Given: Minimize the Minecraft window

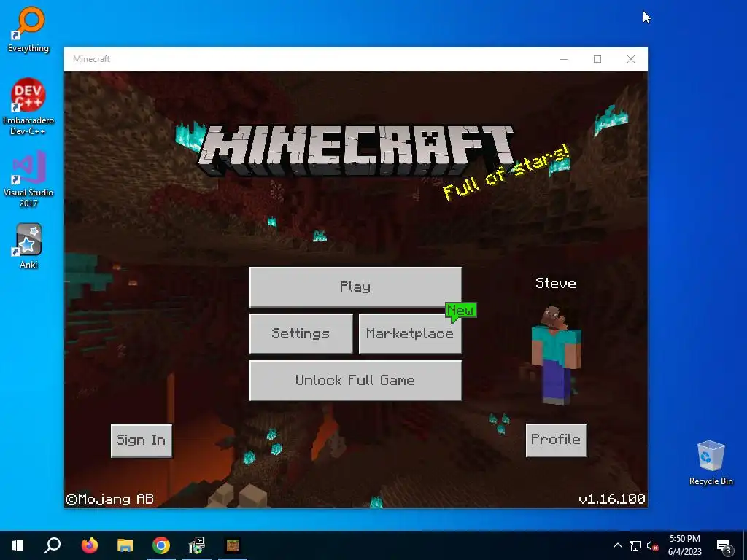Looking at the screenshot, I should [x=564, y=59].
